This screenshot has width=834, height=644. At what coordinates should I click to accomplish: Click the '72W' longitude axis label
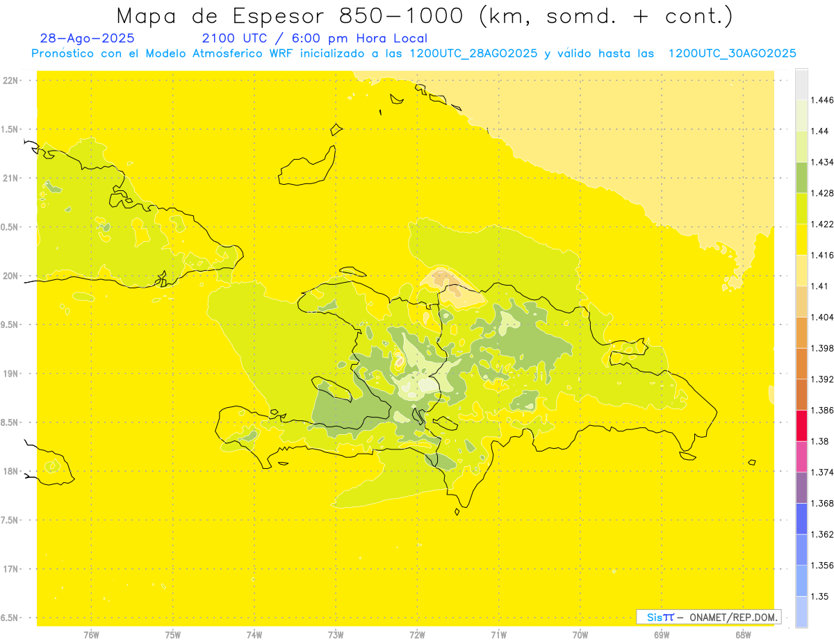(x=417, y=634)
